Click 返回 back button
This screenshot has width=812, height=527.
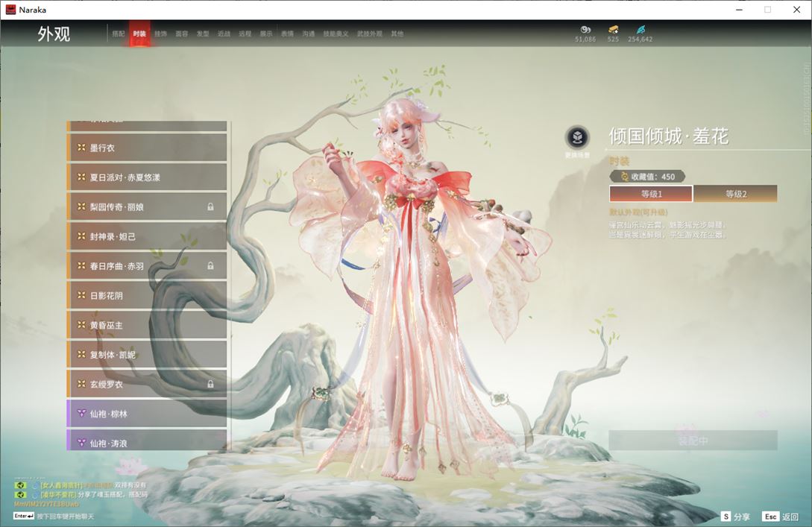tap(790, 517)
